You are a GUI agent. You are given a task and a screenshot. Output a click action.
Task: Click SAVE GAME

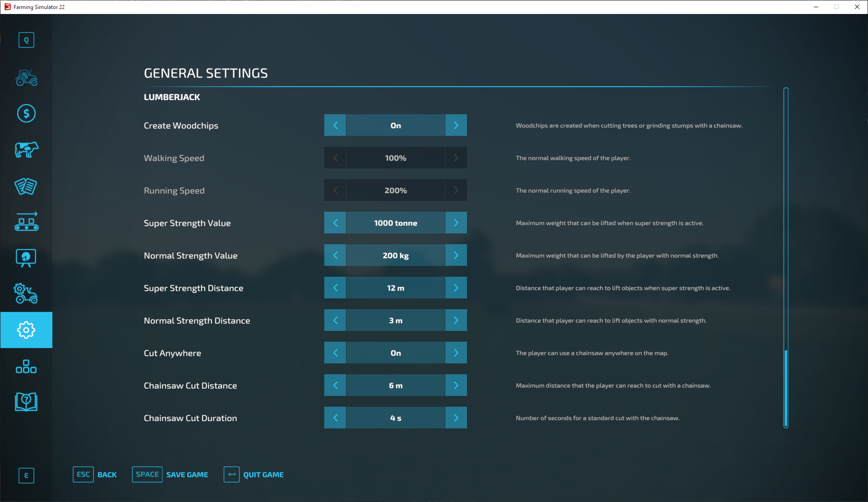(187, 474)
